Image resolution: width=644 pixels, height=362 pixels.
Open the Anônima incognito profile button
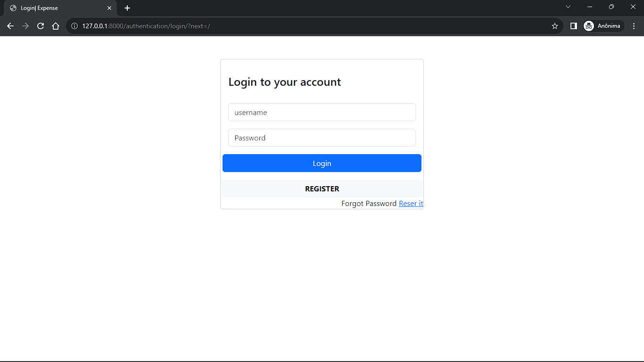(603, 26)
